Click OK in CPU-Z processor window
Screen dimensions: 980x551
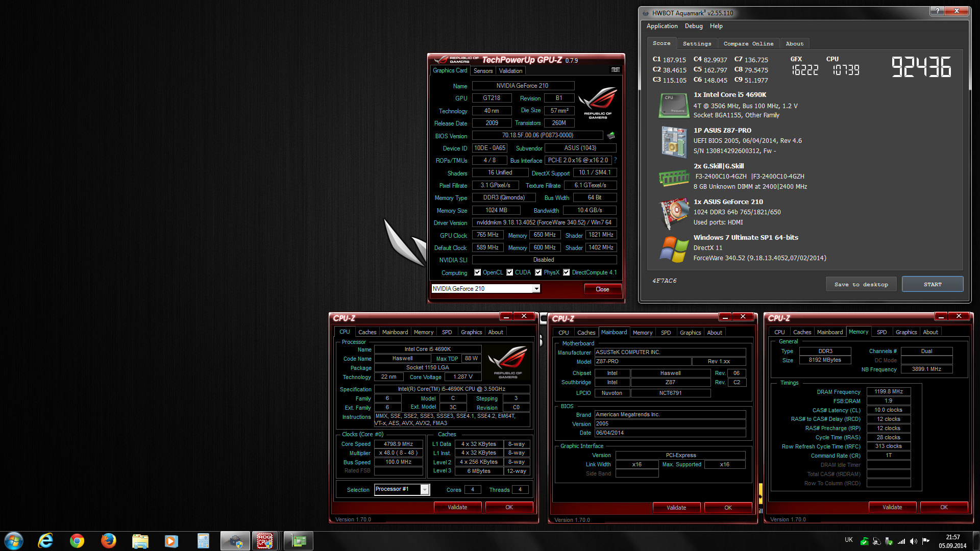point(509,507)
